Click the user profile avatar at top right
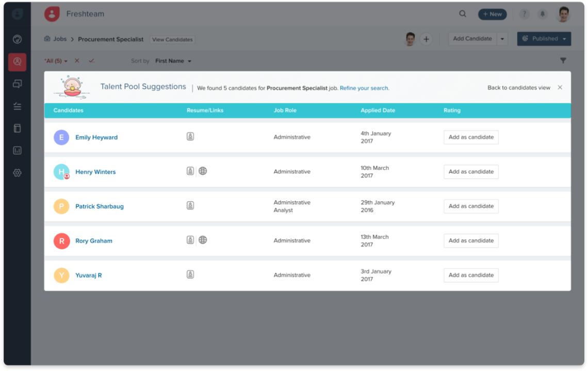The height and width of the screenshot is (371, 588). coord(563,14)
